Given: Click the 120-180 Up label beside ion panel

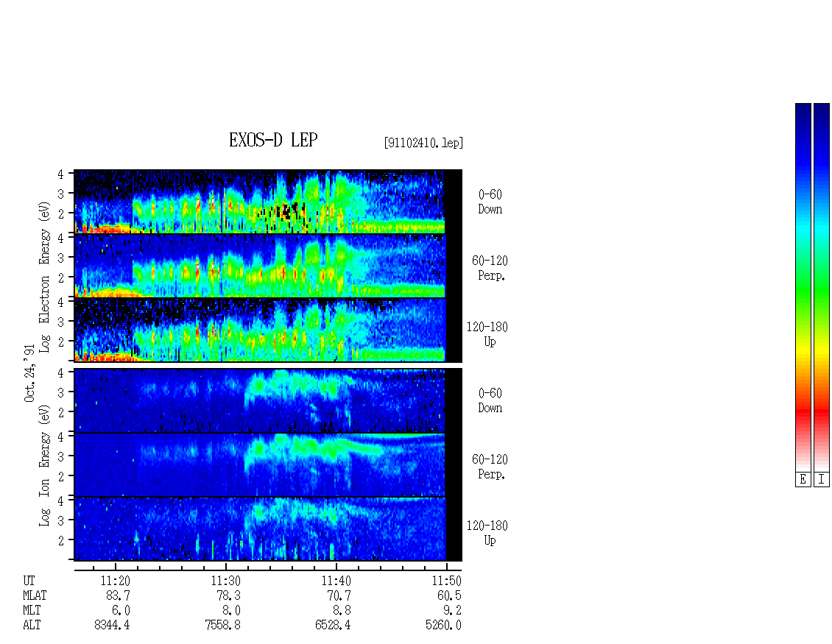Looking at the screenshot, I should pos(487,533).
